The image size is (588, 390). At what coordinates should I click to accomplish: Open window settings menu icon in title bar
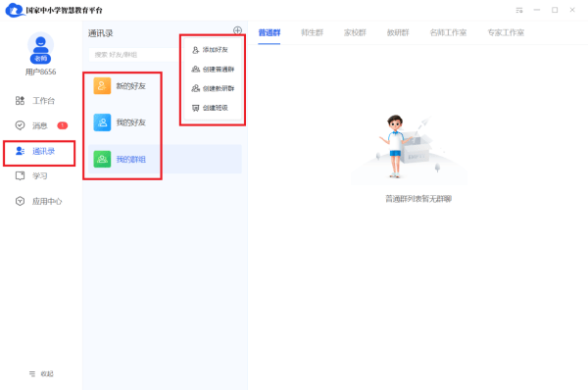click(x=519, y=10)
